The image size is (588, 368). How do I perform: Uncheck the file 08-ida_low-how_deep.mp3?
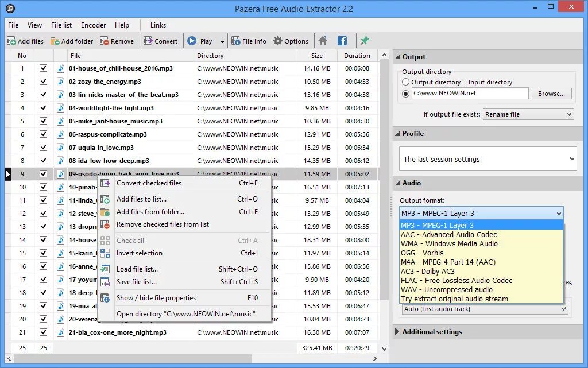click(x=44, y=161)
